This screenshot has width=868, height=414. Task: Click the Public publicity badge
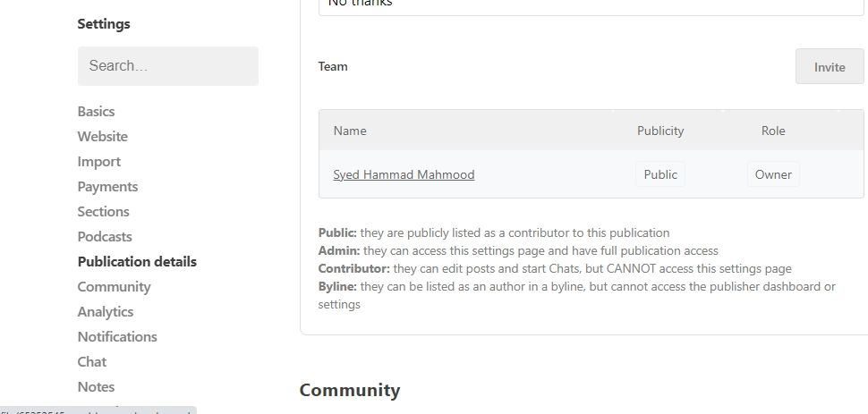[x=660, y=174]
